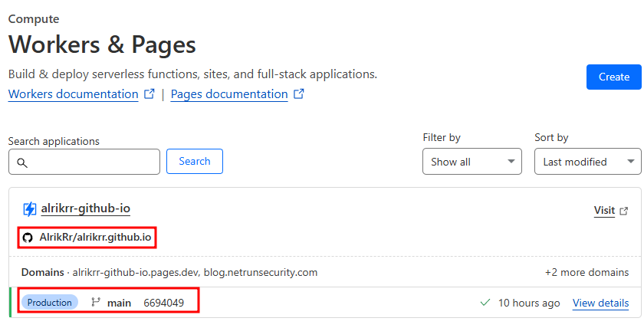Image resolution: width=644 pixels, height=328 pixels.
Task: Open View details for production deployment
Action: tap(600, 303)
